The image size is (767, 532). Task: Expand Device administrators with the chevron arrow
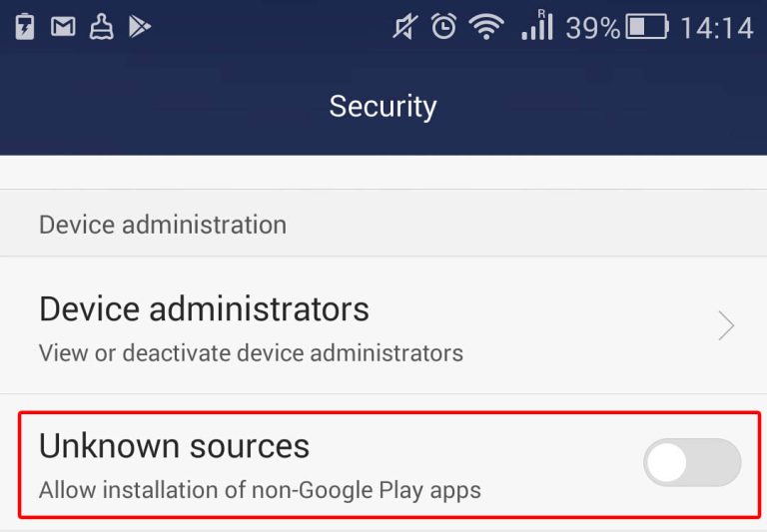click(726, 325)
